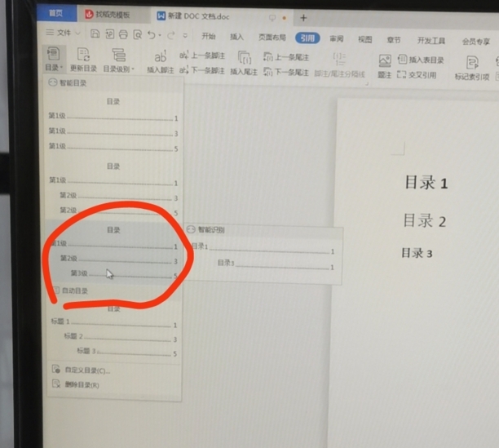The image size is (499, 448).
Task: Open the 目录 table of contents button
Action: 54,60
